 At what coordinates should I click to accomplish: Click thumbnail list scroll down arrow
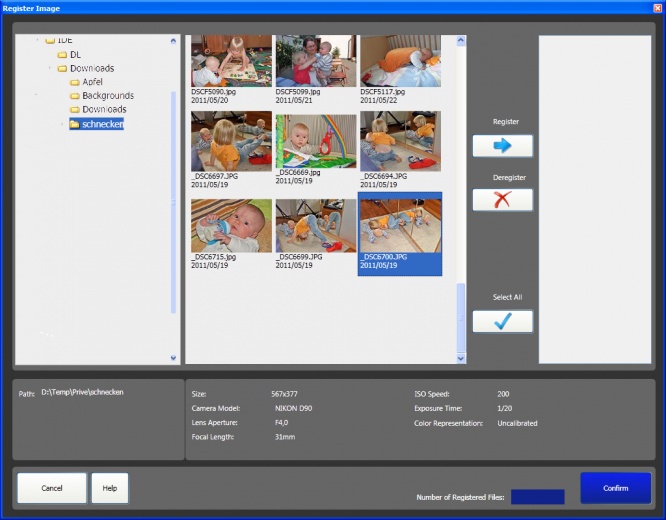click(461, 359)
